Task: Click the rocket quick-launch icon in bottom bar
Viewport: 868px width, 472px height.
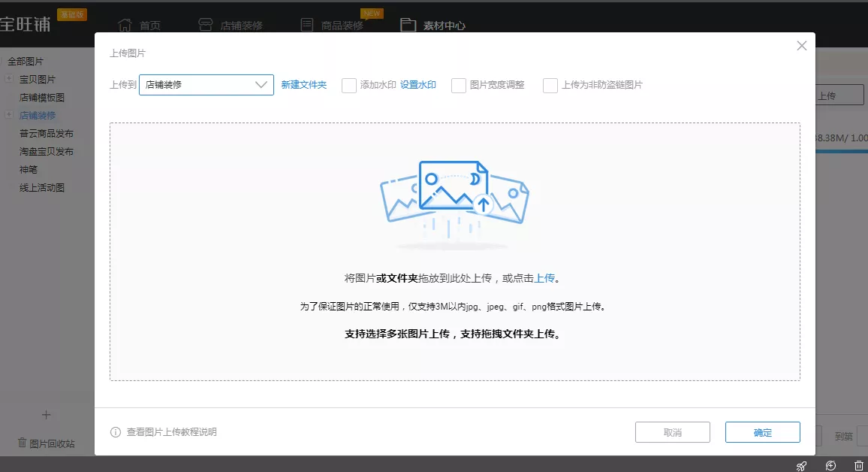Action: pos(802,466)
